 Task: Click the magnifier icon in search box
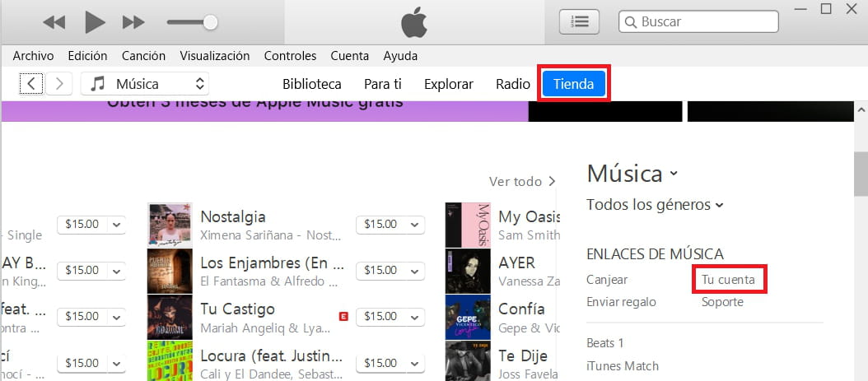(630, 22)
